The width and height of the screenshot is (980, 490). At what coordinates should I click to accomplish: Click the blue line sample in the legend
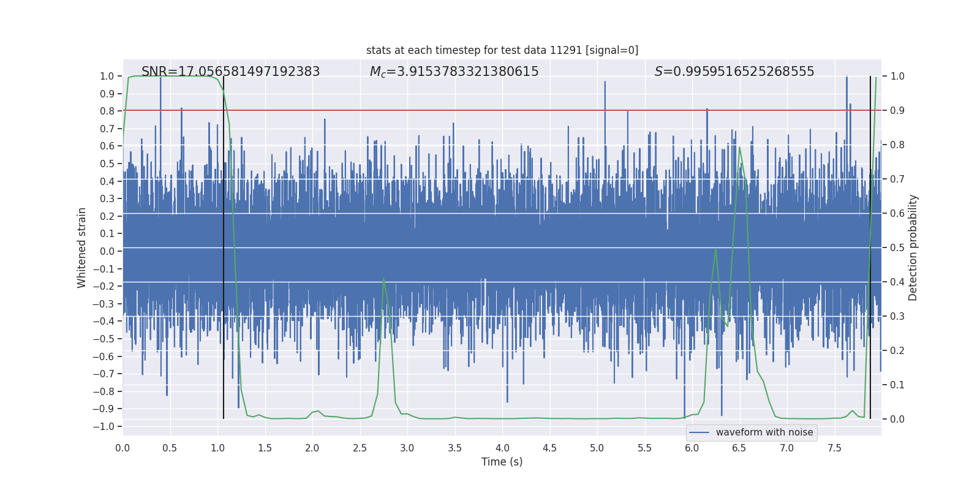(699, 432)
